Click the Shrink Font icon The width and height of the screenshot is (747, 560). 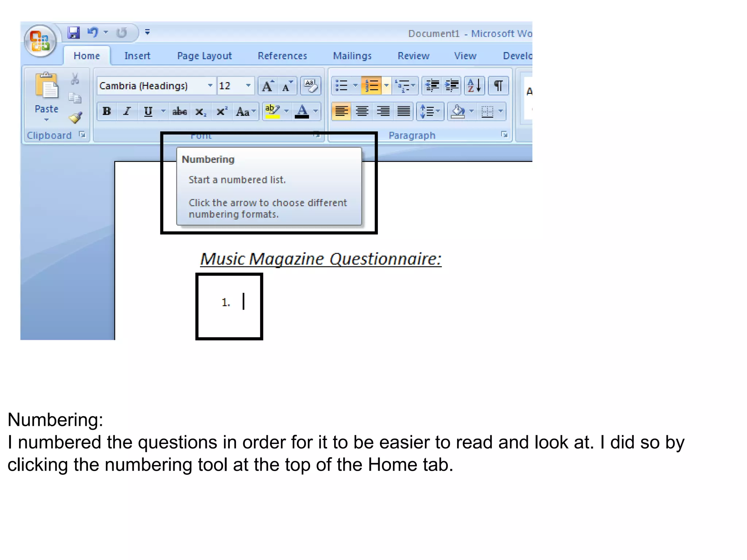(x=287, y=86)
